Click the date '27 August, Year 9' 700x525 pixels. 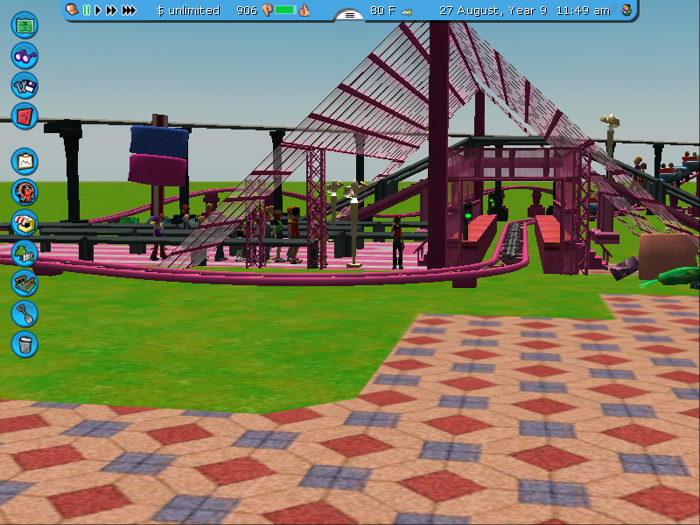pyautogui.click(x=493, y=10)
